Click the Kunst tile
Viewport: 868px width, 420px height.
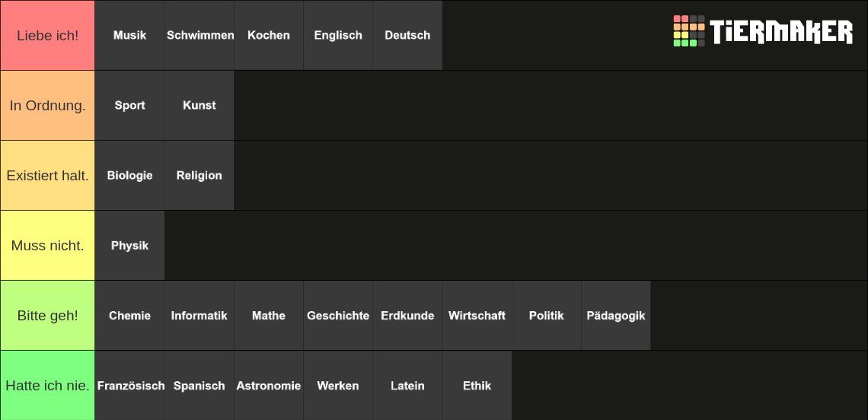pyautogui.click(x=199, y=105)
